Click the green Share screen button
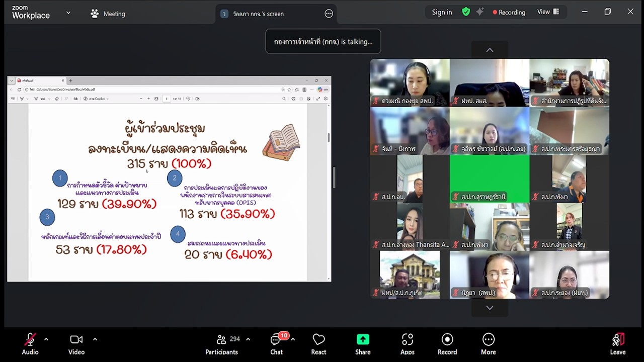The width and height of the screenshot is (644, 362). (363, 344)
